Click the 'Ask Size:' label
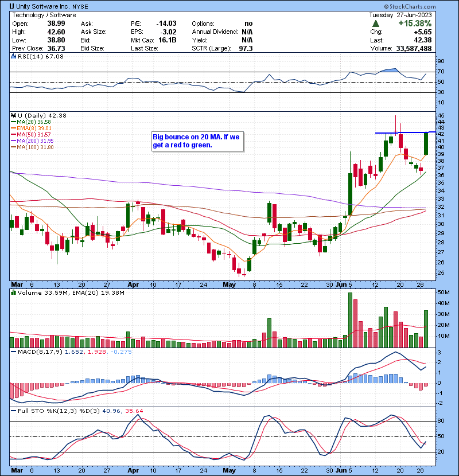Image resolution: width=459 pixels, height=476 pixels. pyautogui.click(x=94, y=32)
